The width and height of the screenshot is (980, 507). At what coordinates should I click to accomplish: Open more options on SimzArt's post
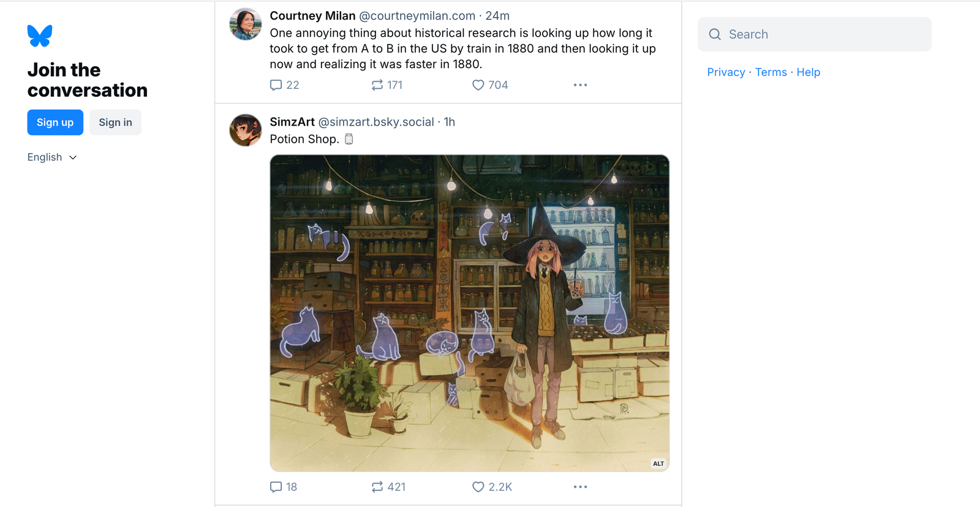(x=580, y=487)
